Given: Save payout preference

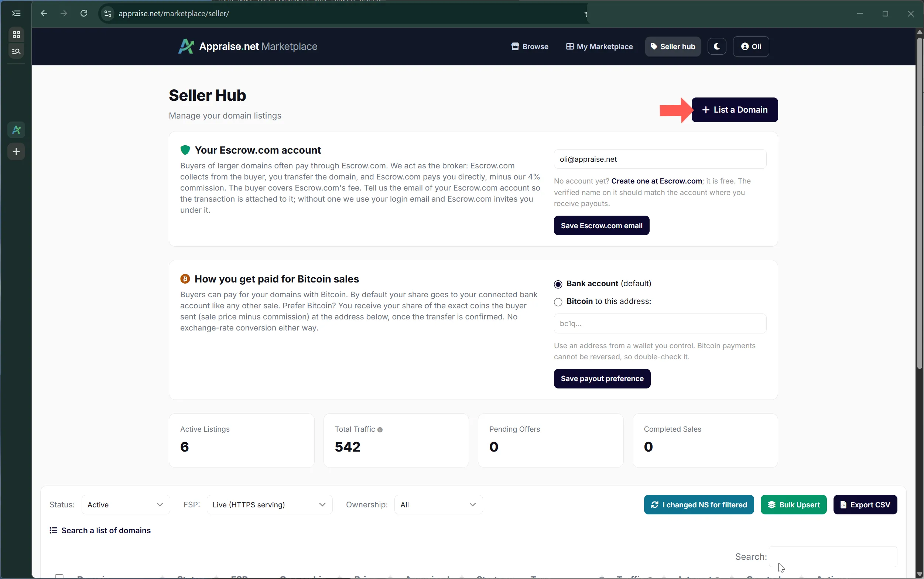Looking at the screenshot, I should tap(602, 379).
